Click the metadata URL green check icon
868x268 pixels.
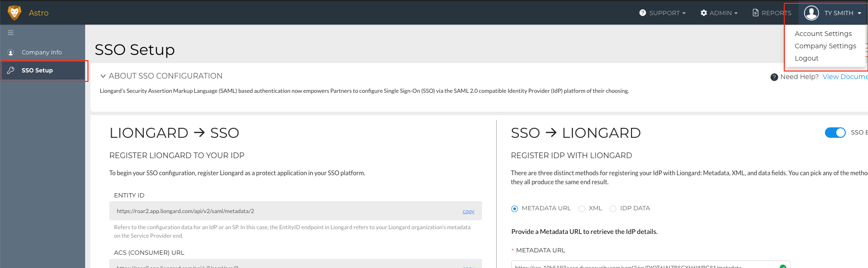pyautogui.click(x=783, y=267)
